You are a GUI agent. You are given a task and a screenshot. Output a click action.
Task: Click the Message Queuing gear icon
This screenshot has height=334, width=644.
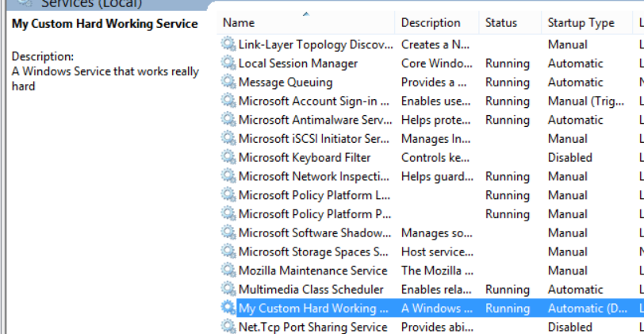[x=228, y=83]
